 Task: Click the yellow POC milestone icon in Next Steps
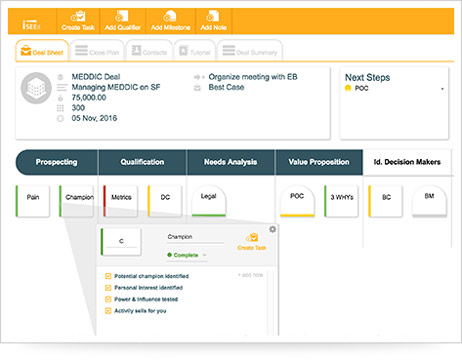click(348, 88)
